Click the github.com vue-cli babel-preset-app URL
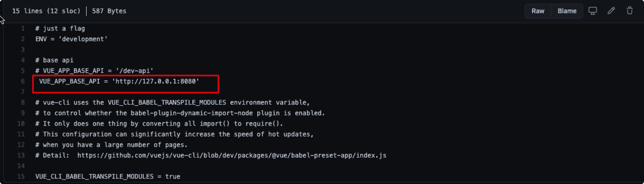Screen dimensions: 644x184 [232, 155]
